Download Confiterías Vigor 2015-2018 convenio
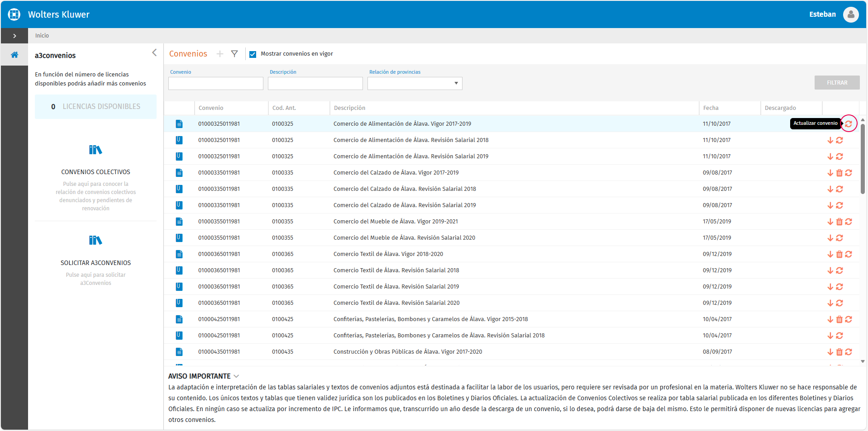Screen dimensions: 868x431 tap(830, 319)
